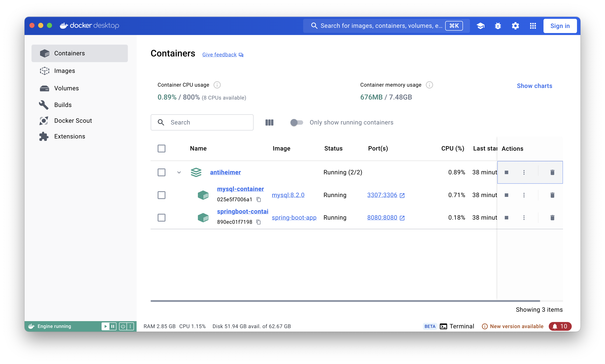Open the Settings gear icon
Image resolution: width=605 pixels, height=364 pixels.
[515, 26]
